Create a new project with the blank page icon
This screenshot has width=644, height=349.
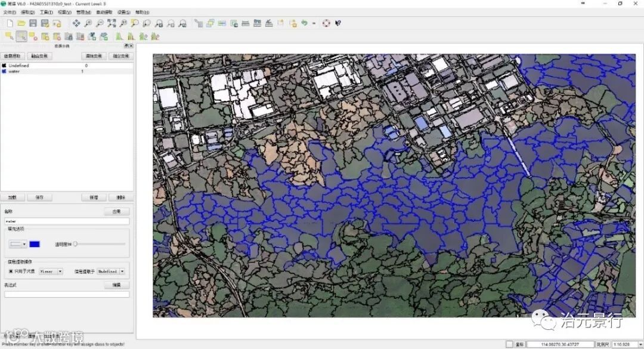10,23
